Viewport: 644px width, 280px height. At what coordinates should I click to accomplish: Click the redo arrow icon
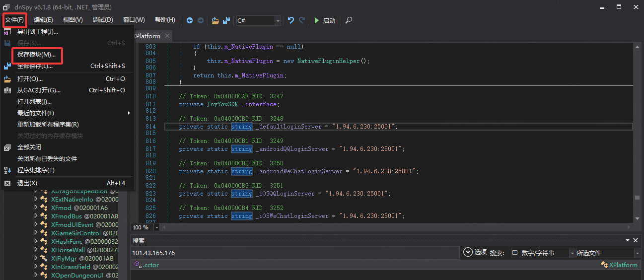[x=302, y=20]
